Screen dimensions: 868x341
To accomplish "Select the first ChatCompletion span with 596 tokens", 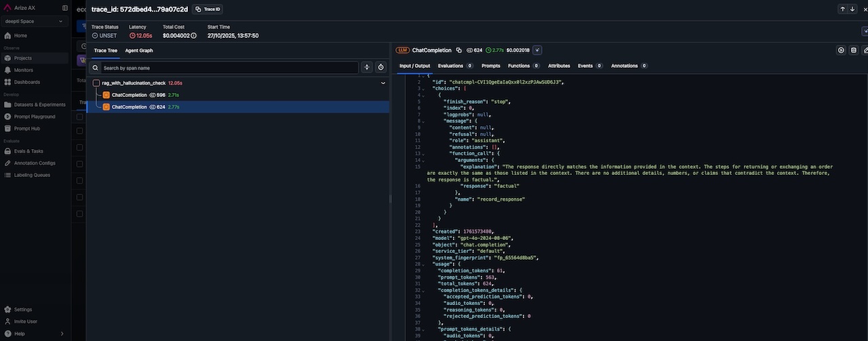I will click(x=129, y=95).
